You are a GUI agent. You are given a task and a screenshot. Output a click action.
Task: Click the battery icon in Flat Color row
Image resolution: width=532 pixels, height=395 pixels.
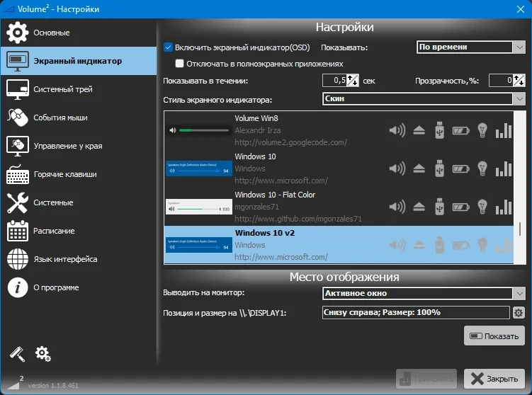tap(461, 207)
